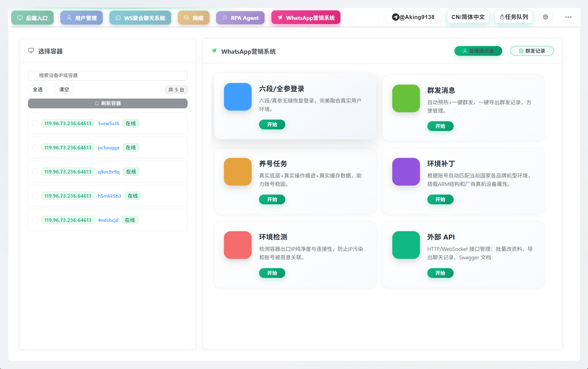Click the IP tag in the h5mkk5b3 row
Viewport: 588px width, 369px height.
[68, 196]
